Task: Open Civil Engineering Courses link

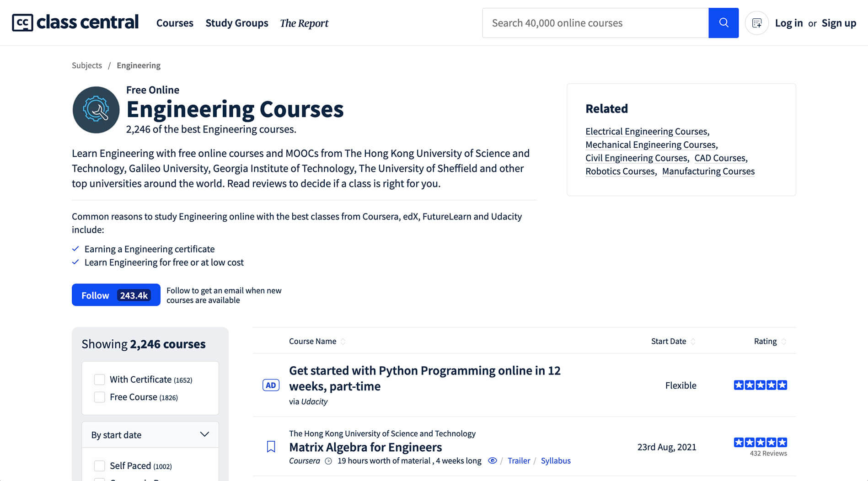Action: tap(637, 158)
